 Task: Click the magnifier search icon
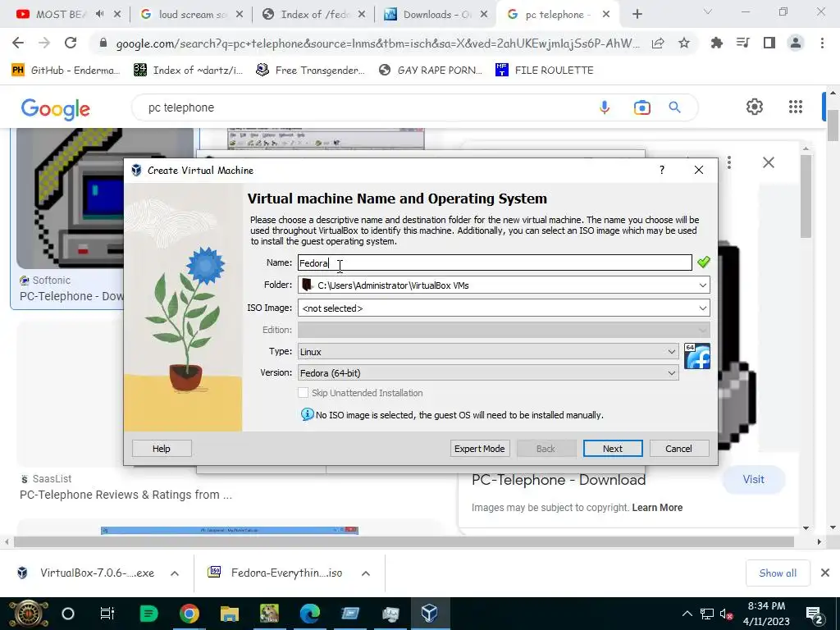(x=674, y=107)
